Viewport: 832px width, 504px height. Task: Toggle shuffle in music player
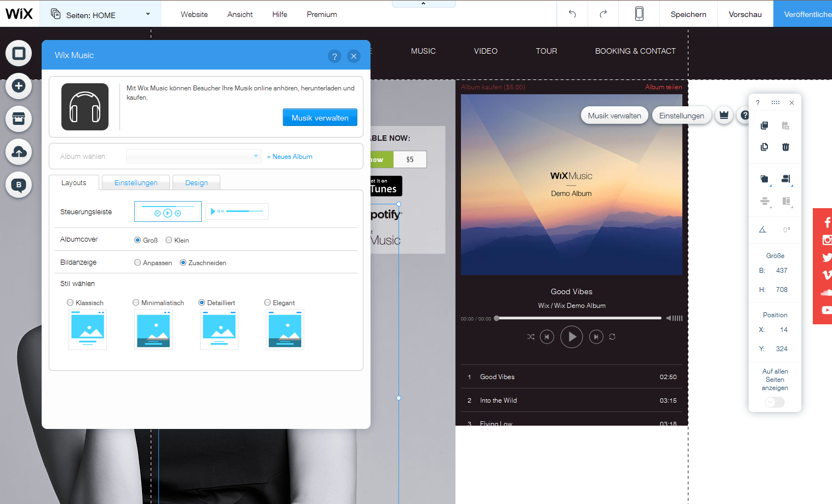tap(531, 337)
